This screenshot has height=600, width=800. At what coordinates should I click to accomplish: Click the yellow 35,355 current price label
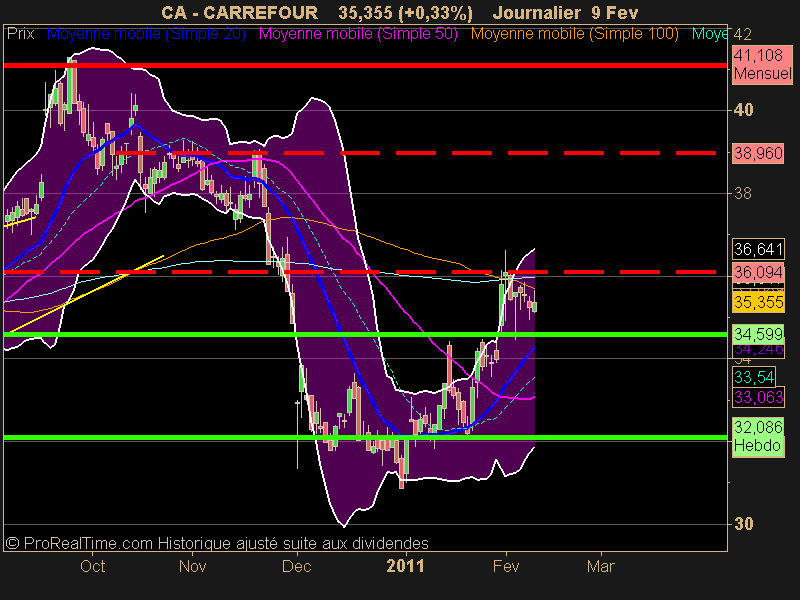tap(758, 302)
